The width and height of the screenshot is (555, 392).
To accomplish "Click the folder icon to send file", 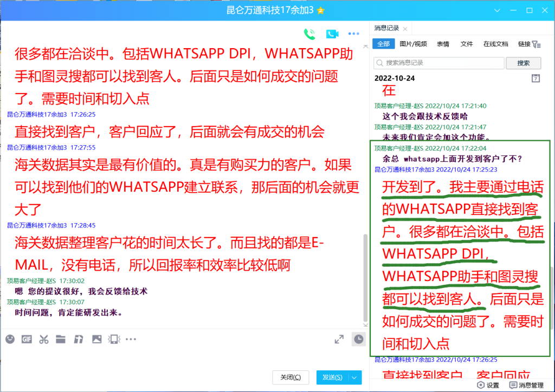I will tap(61, 339).
